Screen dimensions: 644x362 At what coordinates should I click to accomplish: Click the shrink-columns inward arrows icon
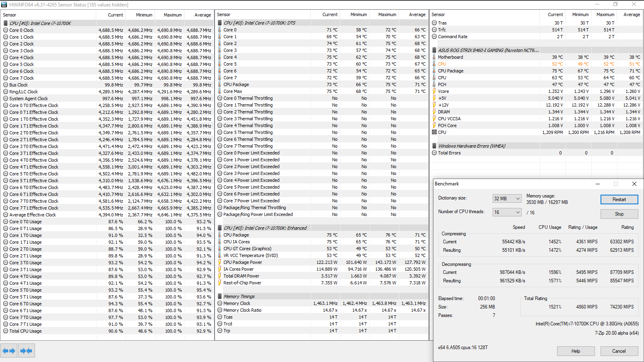26,351
